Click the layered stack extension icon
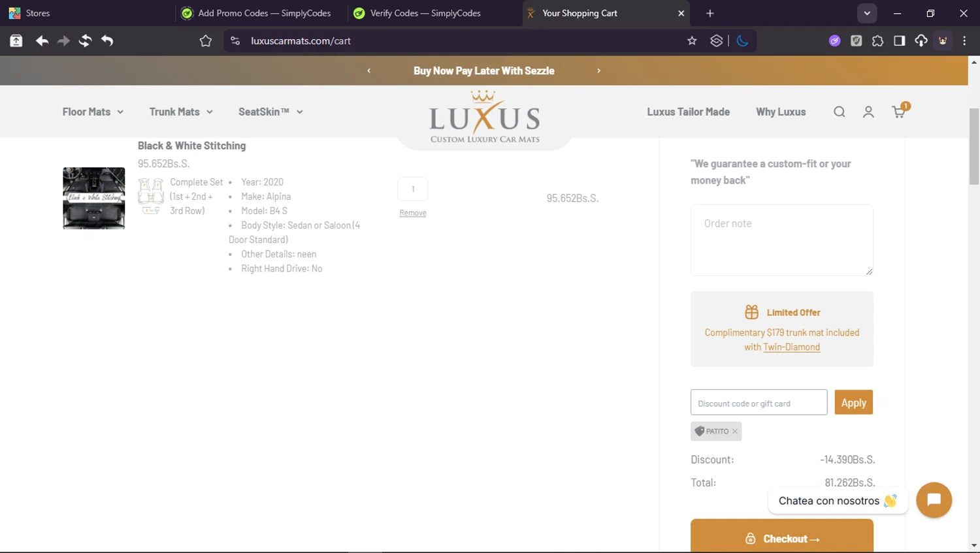This screenshot has height=553, width=980. tap(717, 40)
